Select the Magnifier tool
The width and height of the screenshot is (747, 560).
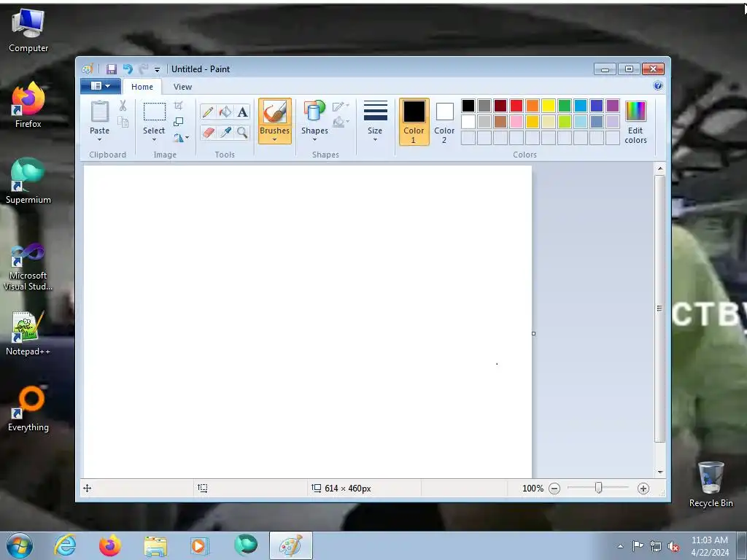242,132
